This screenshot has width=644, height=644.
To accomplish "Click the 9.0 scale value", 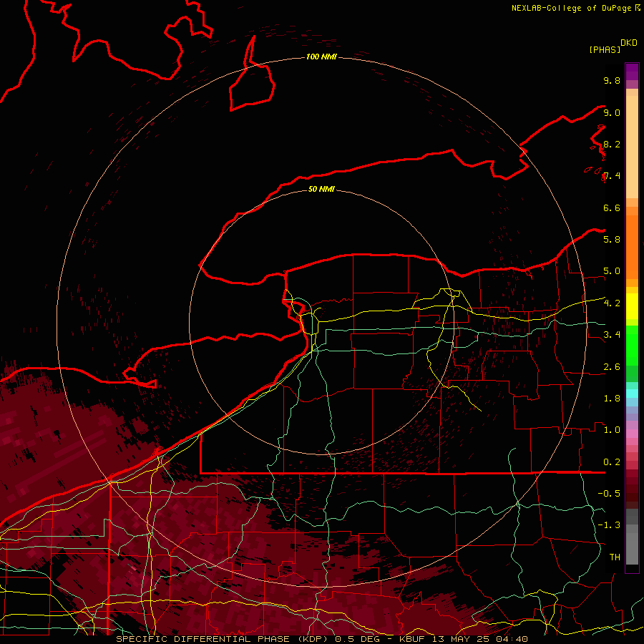I will 612,112.
